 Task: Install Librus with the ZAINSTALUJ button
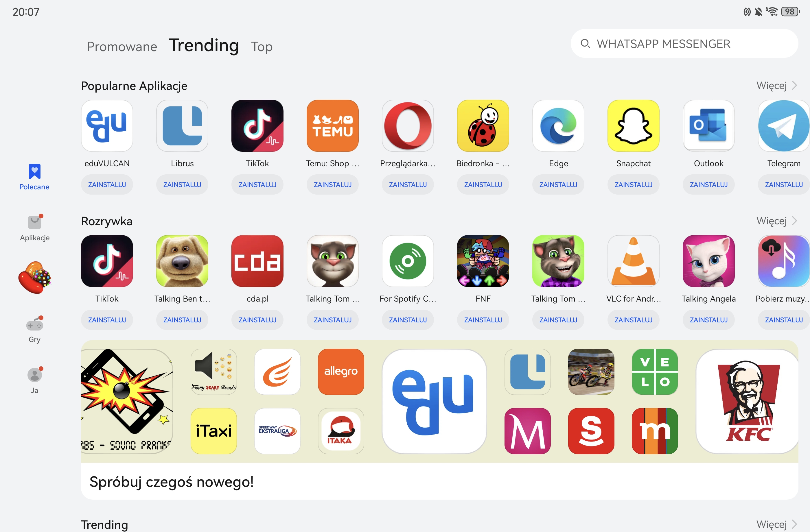(x=182, y=184)
